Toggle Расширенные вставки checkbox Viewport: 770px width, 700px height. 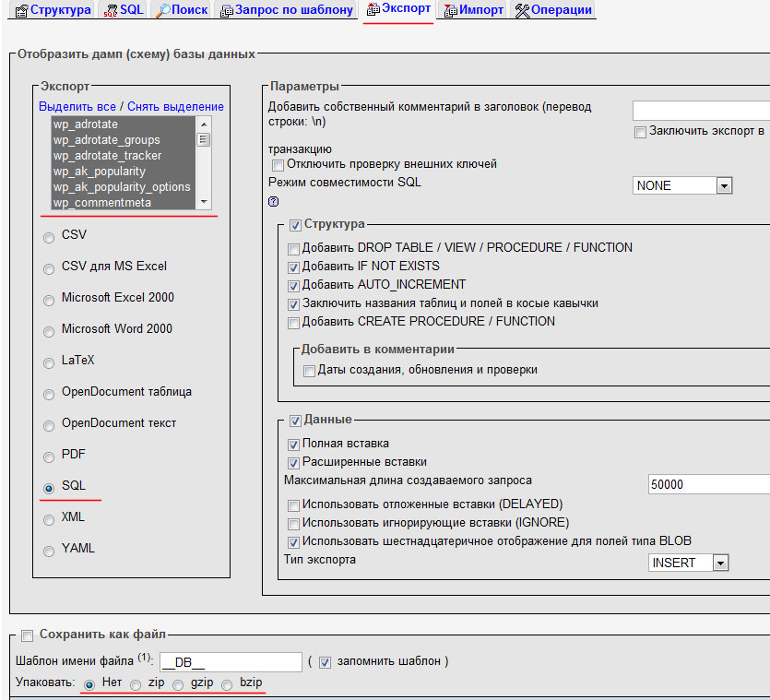[293, 463]
